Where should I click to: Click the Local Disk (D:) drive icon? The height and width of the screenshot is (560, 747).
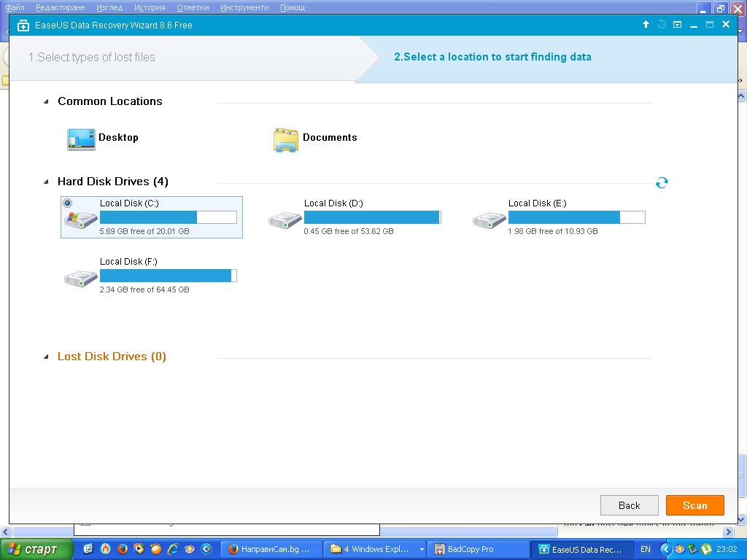(x=285, y=220)
